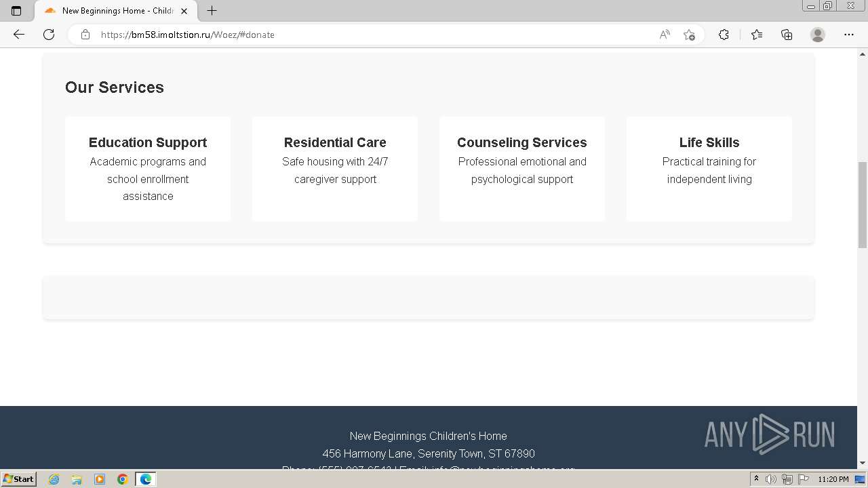Viewport: 868px width, 488px height.
Task: Open a new tab
Action: 212,11
